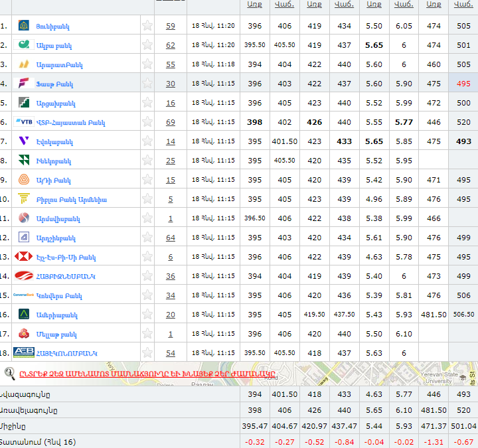Image resolution: width=478 pixels, height=448 pixels.
Task: Open the Բիբլոս Բանկ Արմենիա name link
Action: tap(71, 200)
